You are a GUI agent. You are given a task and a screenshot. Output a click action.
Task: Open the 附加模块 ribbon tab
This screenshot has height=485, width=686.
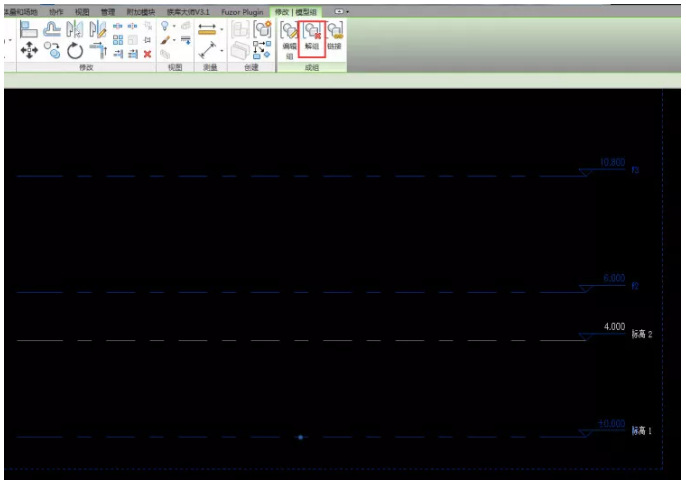pos(140,12)
